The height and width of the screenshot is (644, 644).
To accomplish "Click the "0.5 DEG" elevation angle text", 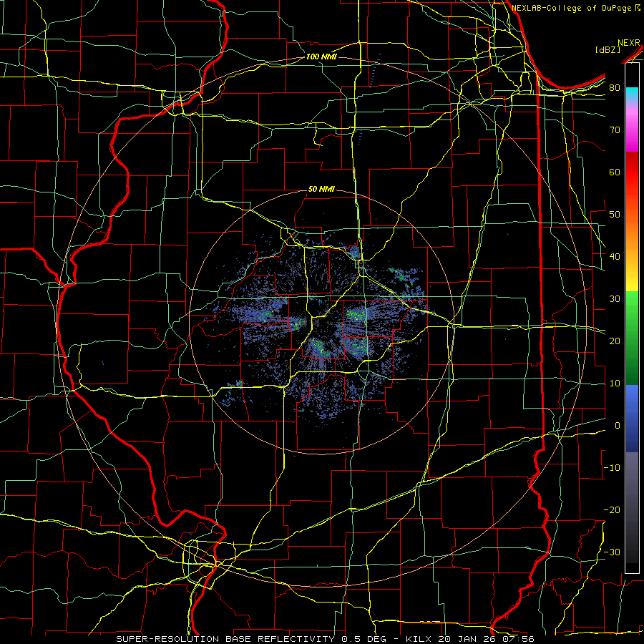I will (x=364, y=639).
